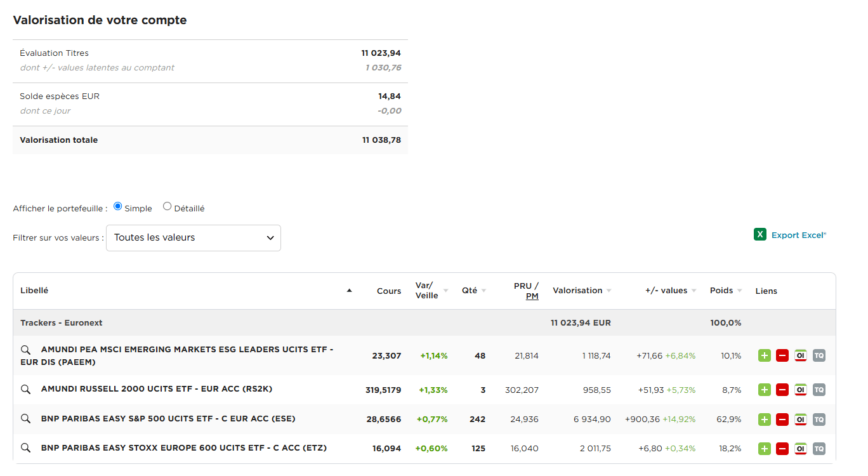Open the Toutes les valeurs filter dropdown
The height and width of the screenshot is (476, 868).
pyautogui.click(x=194, y=238)
